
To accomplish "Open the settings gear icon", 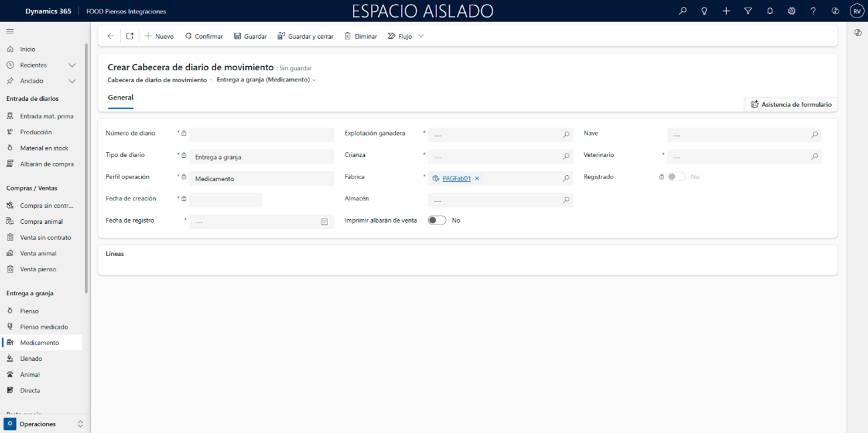I will [x=791, y=11].
